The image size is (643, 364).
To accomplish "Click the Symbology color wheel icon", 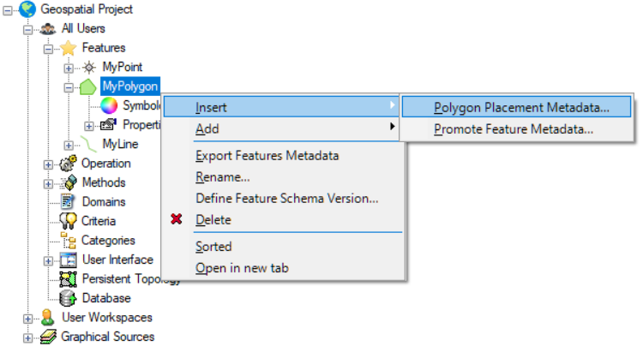I will pos(109,105).
